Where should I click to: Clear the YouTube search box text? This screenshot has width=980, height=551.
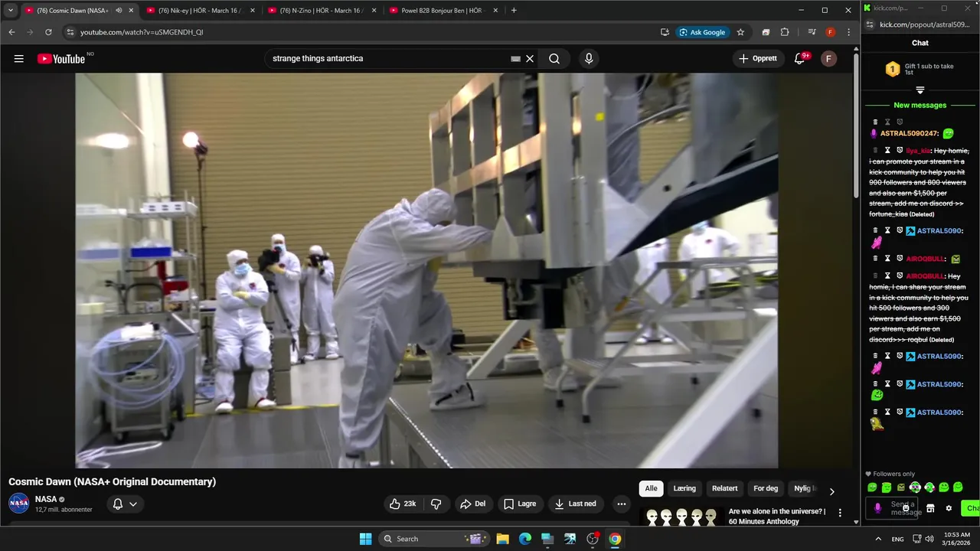530,59
